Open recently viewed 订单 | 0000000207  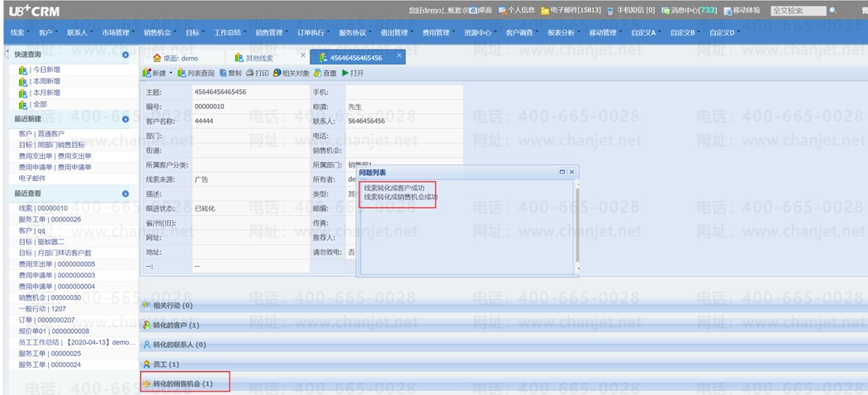click(x=46, y=320)
